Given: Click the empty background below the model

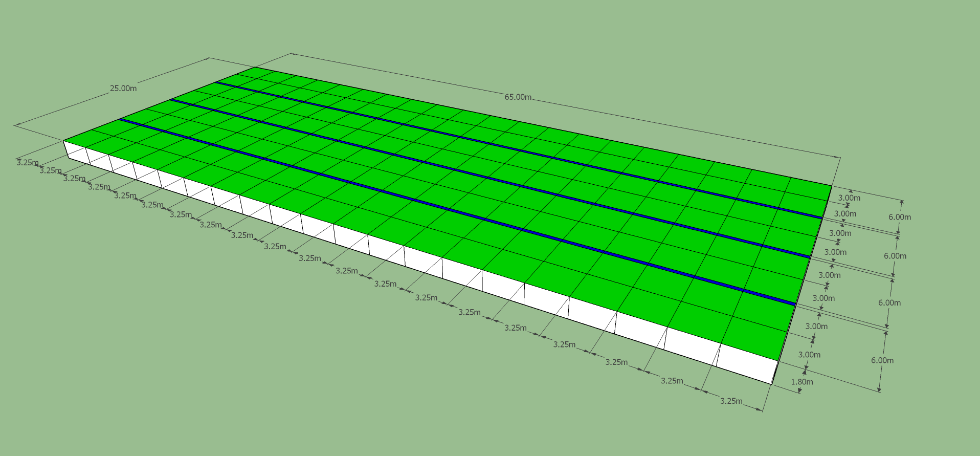Looking at the screenshot, I should 358,389.
